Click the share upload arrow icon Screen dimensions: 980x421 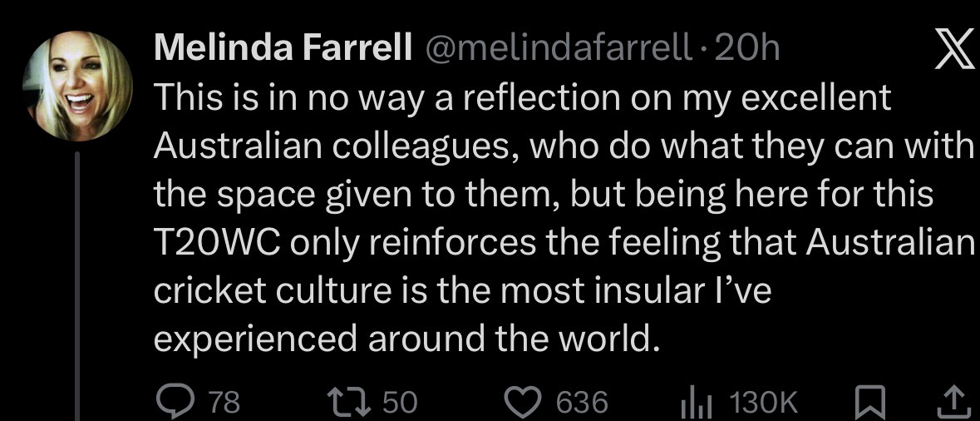(x=953, y=402)
